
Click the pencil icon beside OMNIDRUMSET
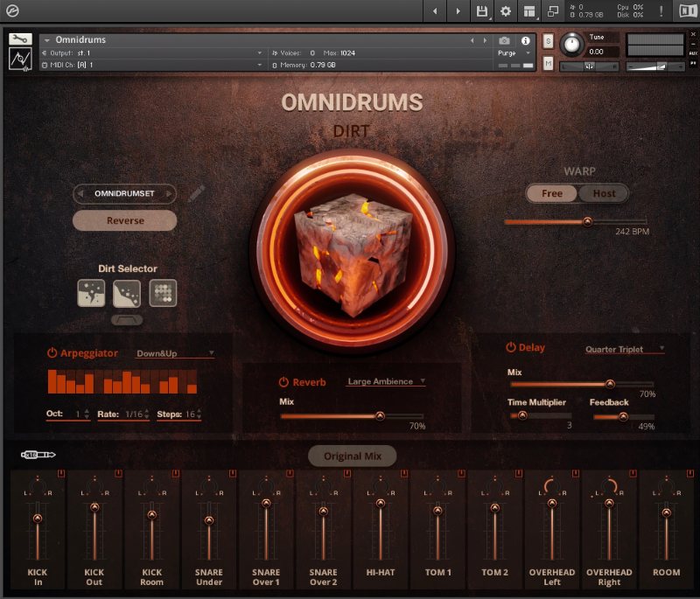coord(194,193)
